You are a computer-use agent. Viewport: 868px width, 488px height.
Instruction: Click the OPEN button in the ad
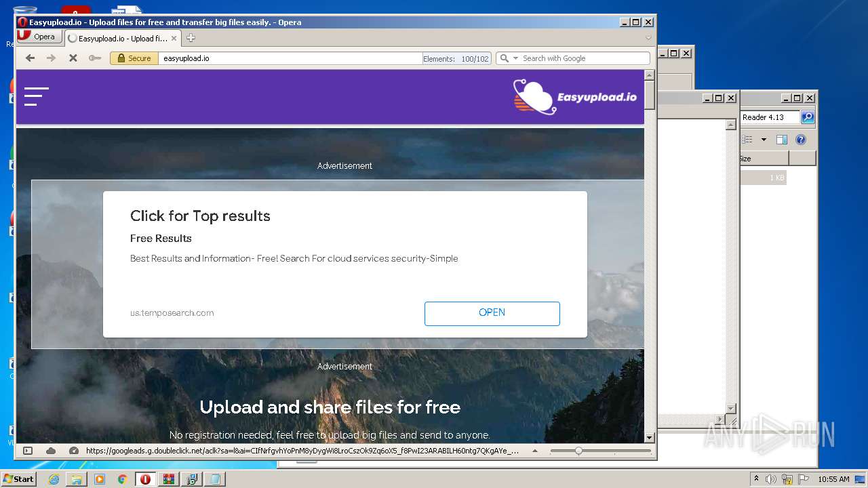point(492,313)
